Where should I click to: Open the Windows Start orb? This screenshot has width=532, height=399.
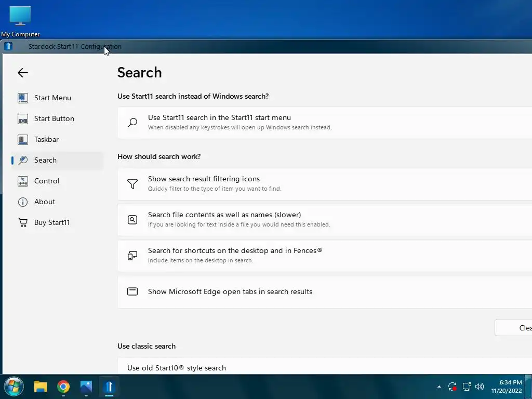14,387
